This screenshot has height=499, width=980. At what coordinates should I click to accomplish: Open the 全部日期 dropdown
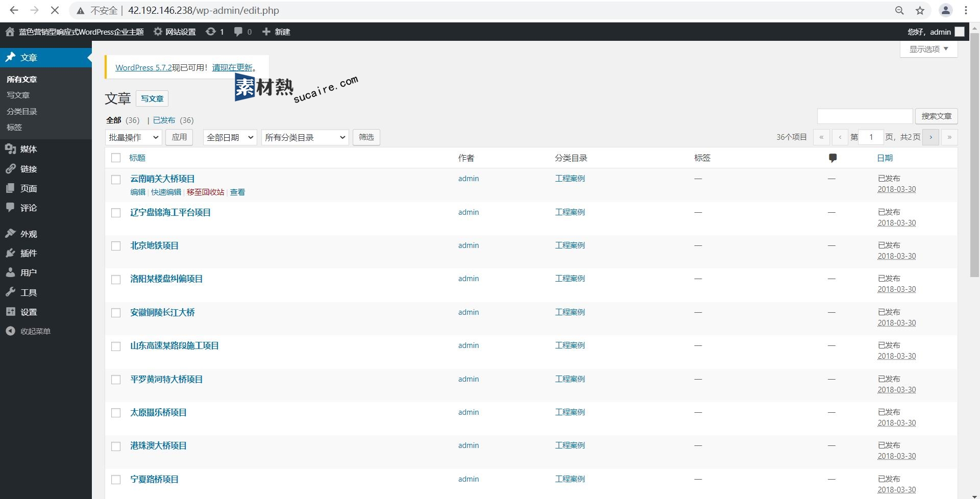230,137
